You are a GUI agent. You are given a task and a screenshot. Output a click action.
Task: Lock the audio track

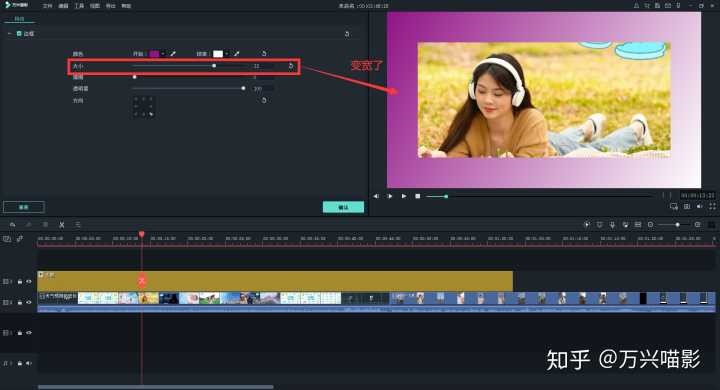[20, 363]
